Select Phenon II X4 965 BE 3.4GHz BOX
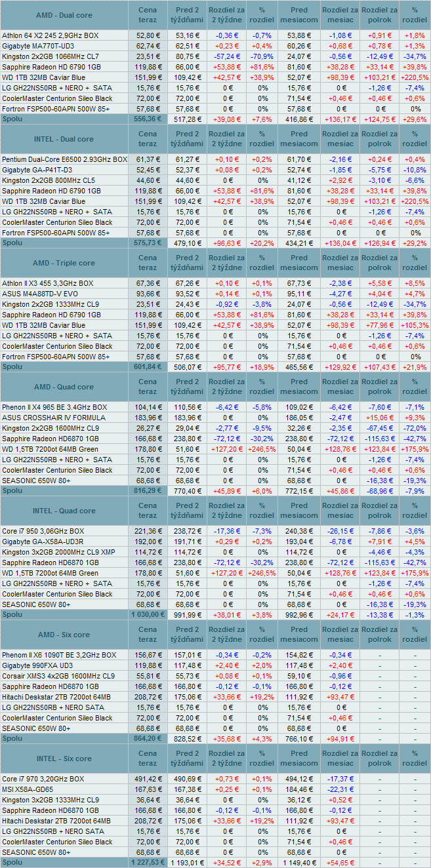The image size is (431, 868). click(x=54, y=407)
